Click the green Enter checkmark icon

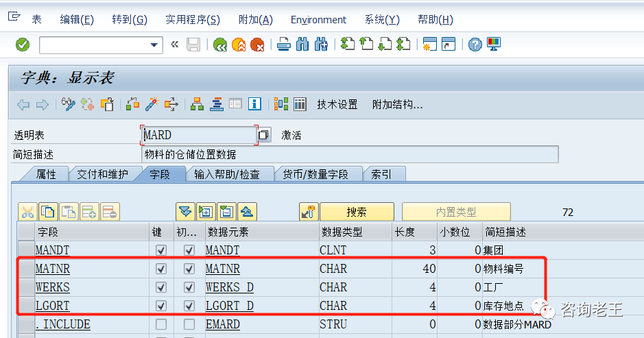pos(23,45)
